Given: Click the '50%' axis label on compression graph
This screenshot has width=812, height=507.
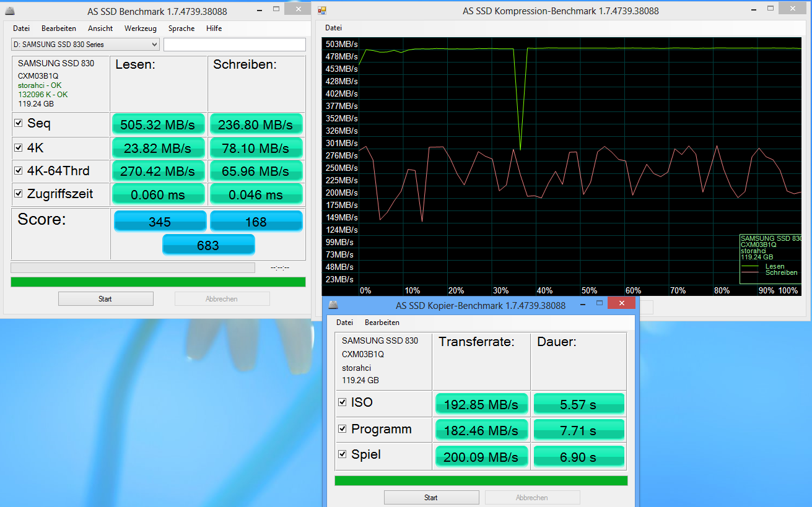Looking at the screenshot, I should point(589,290).
